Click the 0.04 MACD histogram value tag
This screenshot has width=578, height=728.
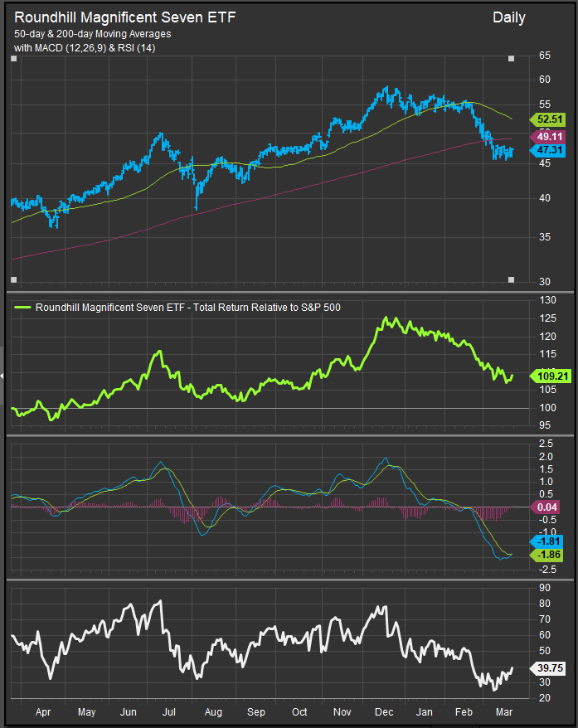click(546, 507)
